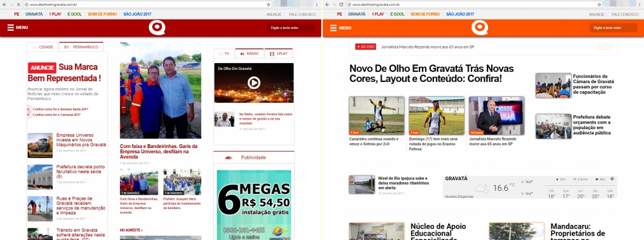This screenshot has width=644, height=240.
Task: Bookmark page with star in right browser
Action: click(599, 4)
